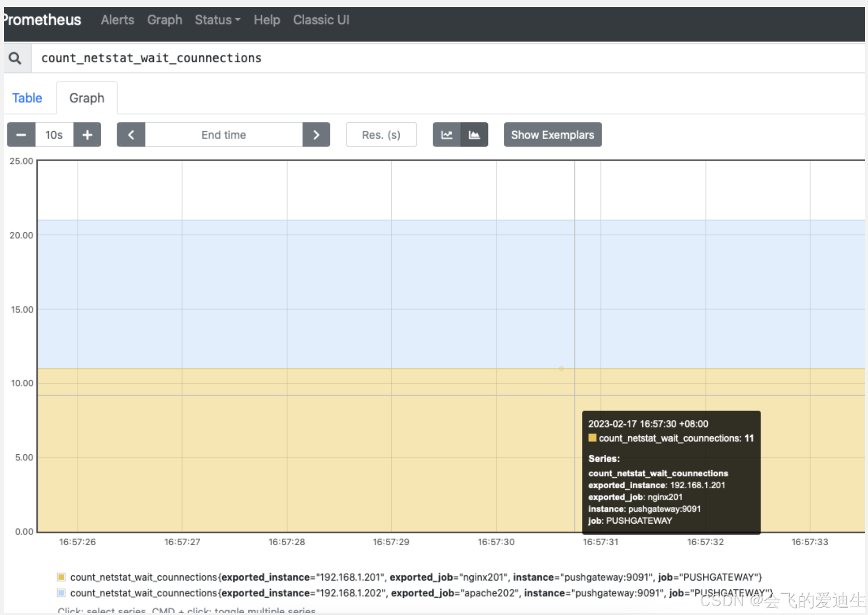Switch to stacked area graph

click(x=474, y=135)
